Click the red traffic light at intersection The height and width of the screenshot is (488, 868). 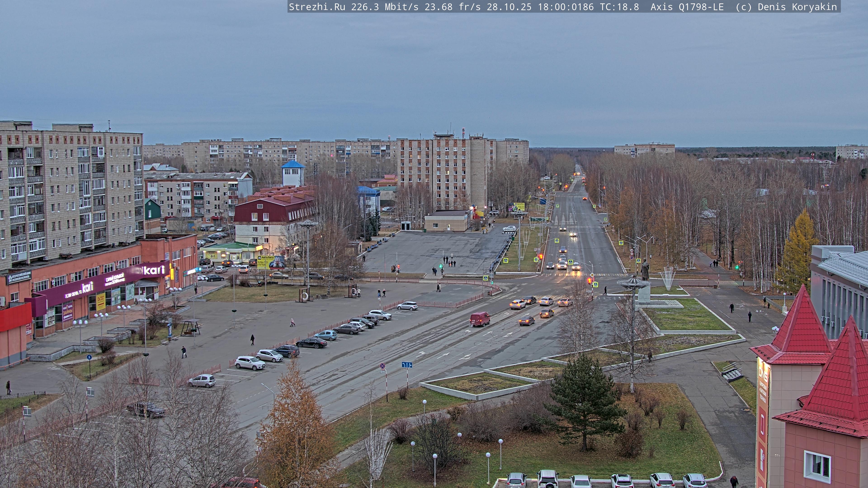[589, 281]
